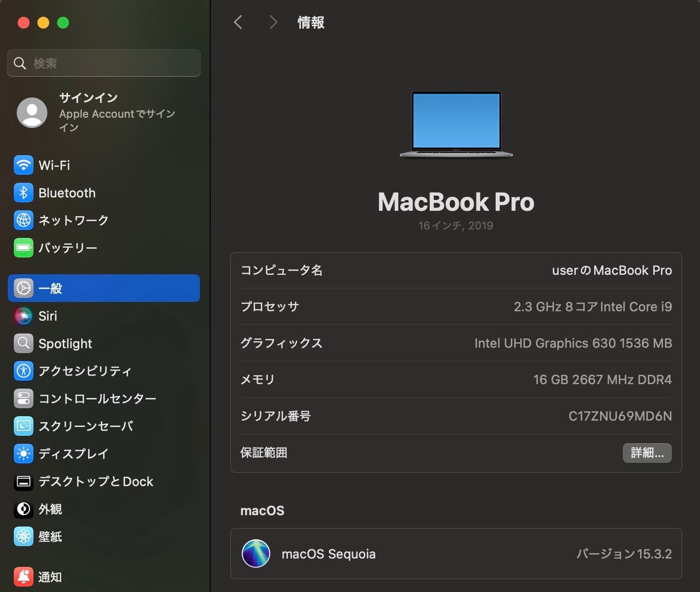
Task: Open the Spotlight settings pane
Action: click(x=104, y=343)
